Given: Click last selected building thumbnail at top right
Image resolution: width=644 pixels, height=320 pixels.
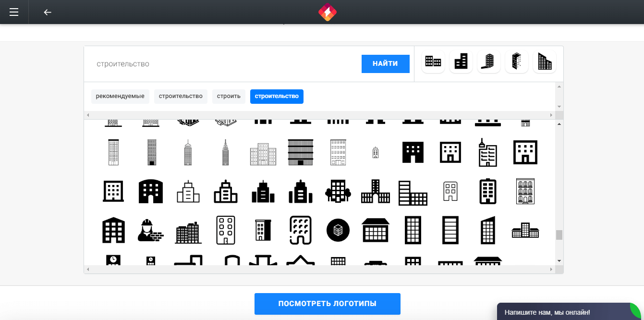Looking at the screenshot, I should pos(545,62).
